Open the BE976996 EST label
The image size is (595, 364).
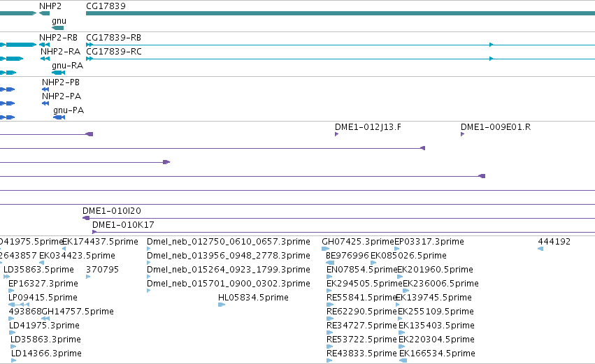pos(347,256)
